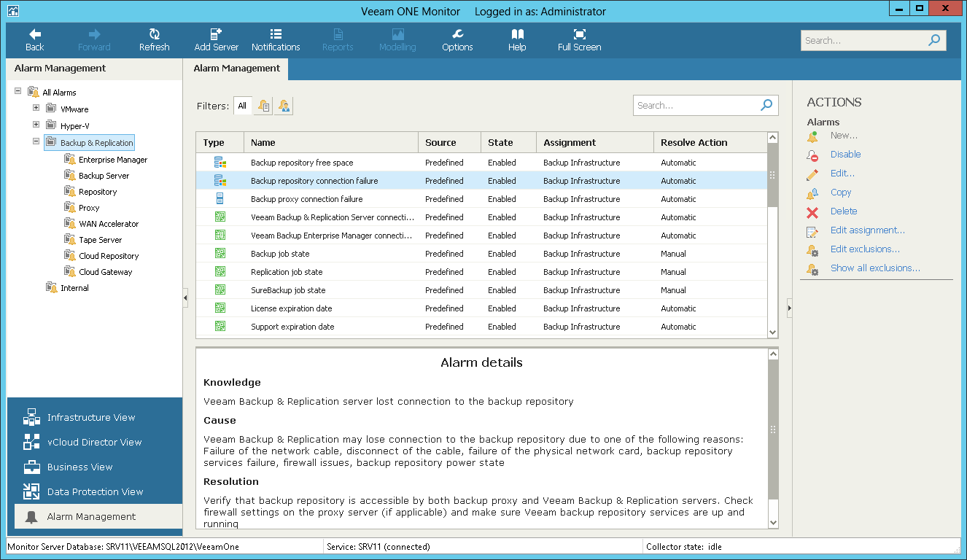Select the Internal alarm folder icon
This screenshot has height=560, width=967.
click(x=52, y=287)
